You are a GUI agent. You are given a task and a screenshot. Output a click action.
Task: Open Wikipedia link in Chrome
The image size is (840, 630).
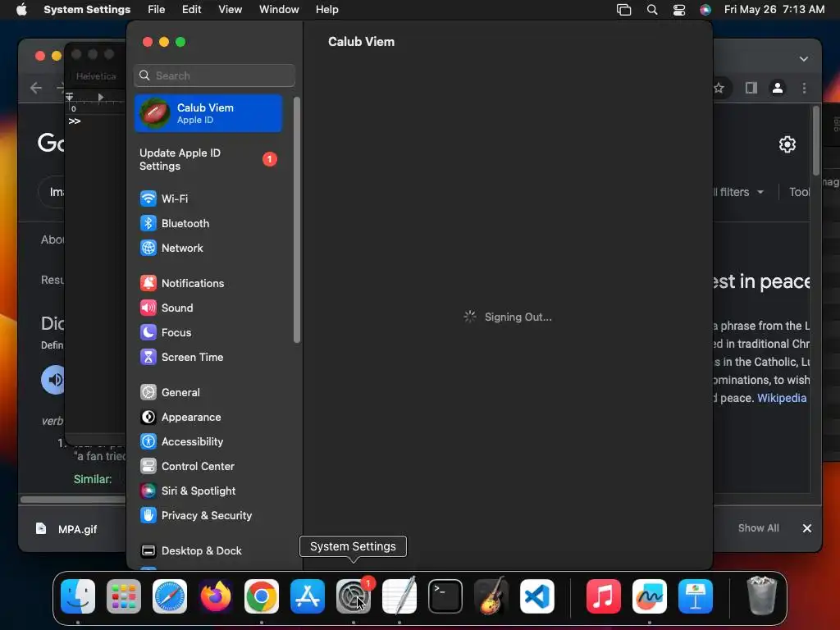click(x=782, y=398)
